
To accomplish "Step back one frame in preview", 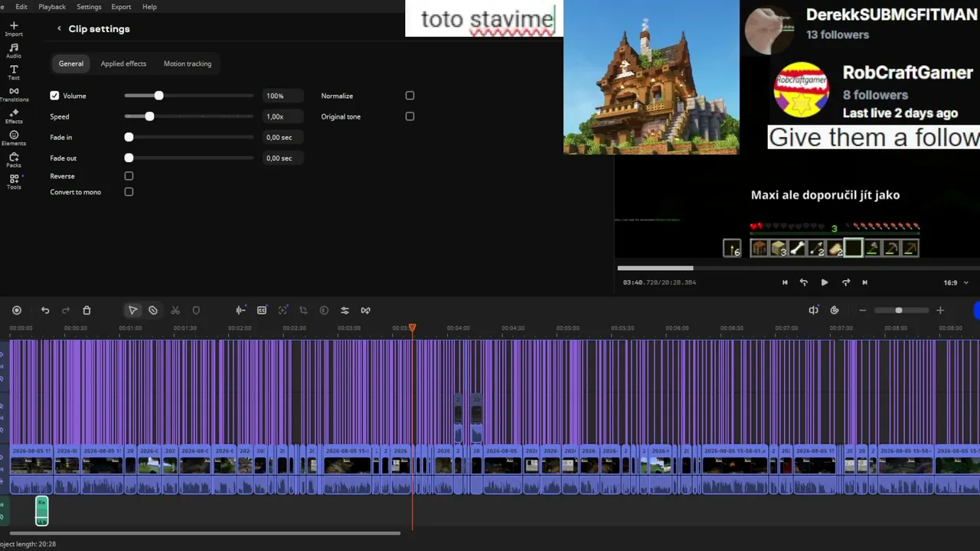I will (x=804, y=282).
